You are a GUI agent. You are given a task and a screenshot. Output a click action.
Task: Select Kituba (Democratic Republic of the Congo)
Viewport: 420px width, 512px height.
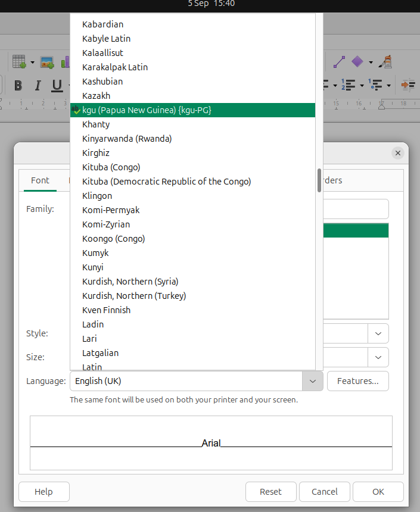pyautogui.click(x=192, y=182)
